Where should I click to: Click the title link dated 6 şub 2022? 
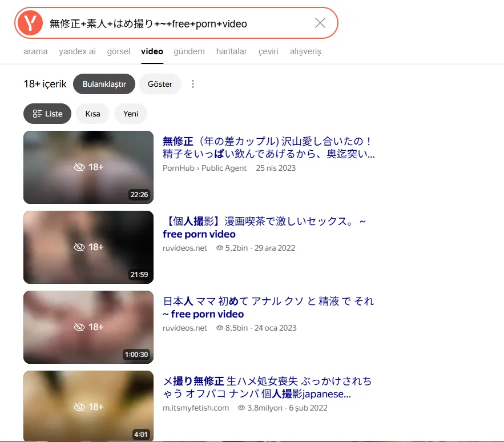267,387
